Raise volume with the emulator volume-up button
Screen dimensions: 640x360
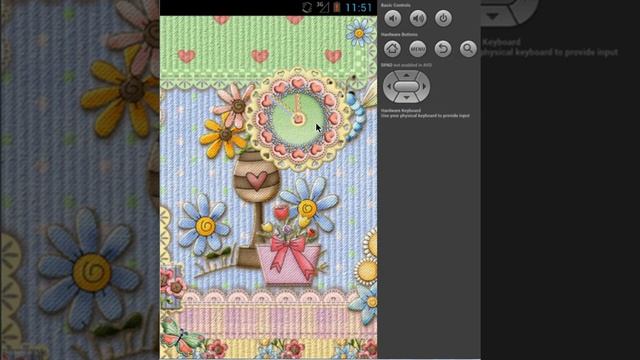pyautogui.click(x=418, y=18)
